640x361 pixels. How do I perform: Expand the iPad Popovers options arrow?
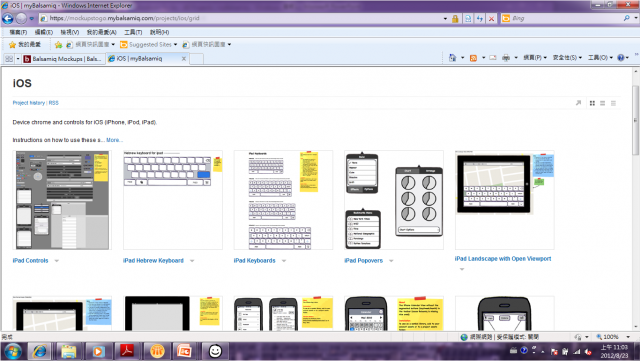(391, 261)
